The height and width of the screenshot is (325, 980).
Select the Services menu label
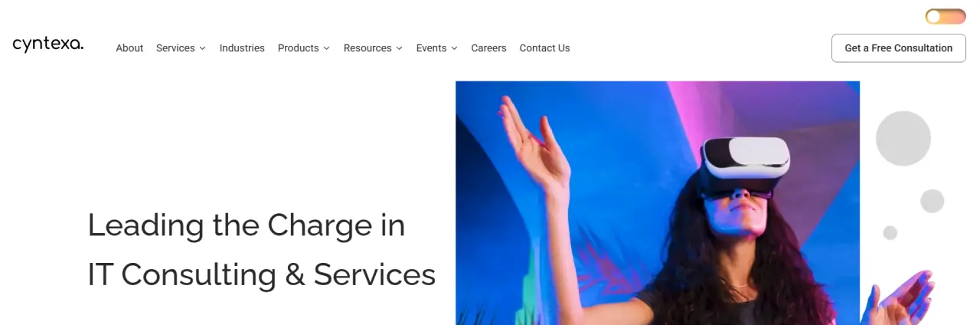pyautogui.click(x=175, y=48)
